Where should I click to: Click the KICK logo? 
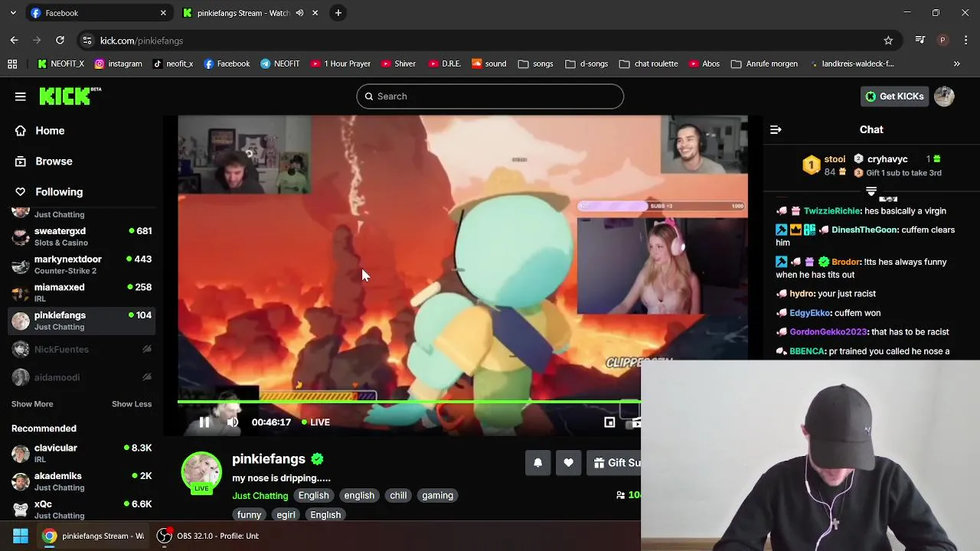coord(70,96)
